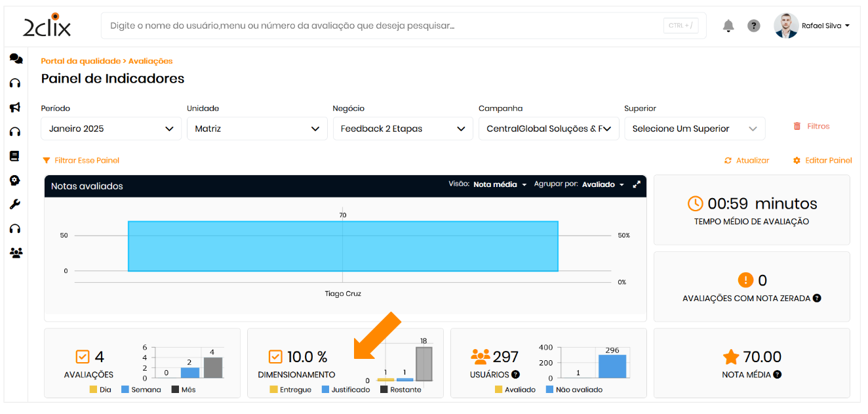Click Editar Painel link

(823, 161)
